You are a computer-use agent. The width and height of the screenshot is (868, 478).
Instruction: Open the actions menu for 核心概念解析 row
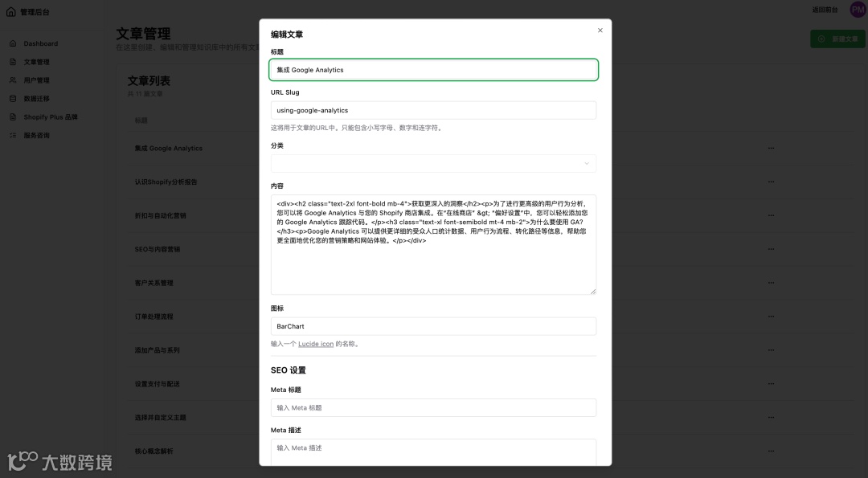pyautogui.click(x=771, y=451)
